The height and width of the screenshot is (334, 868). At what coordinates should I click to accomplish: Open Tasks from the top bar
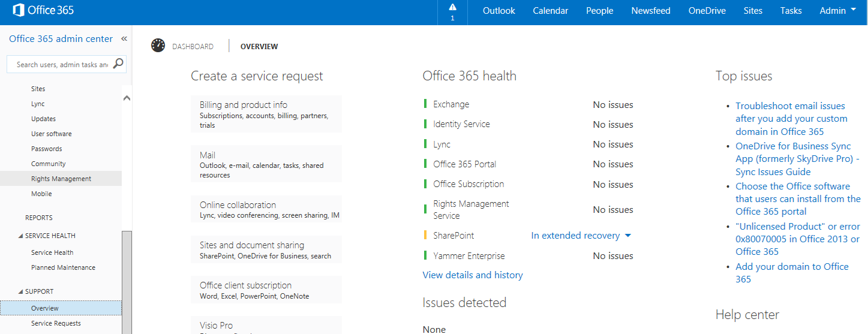[x=791, y=10]
